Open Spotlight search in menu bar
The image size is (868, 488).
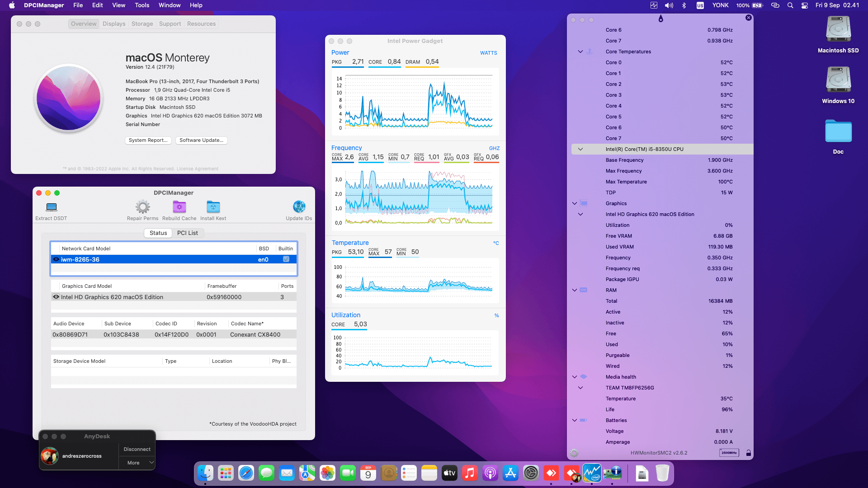coord(790,5)
